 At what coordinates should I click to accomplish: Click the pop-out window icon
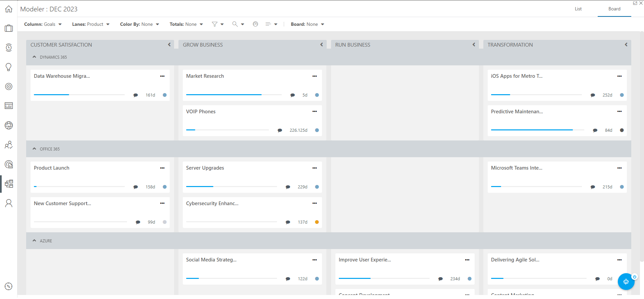(635, 3)
